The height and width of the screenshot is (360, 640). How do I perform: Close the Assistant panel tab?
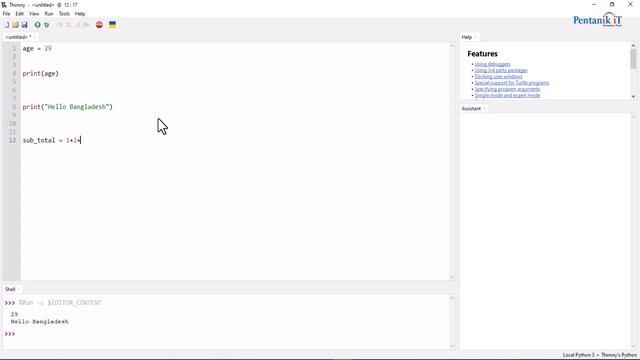pos(484,108)
